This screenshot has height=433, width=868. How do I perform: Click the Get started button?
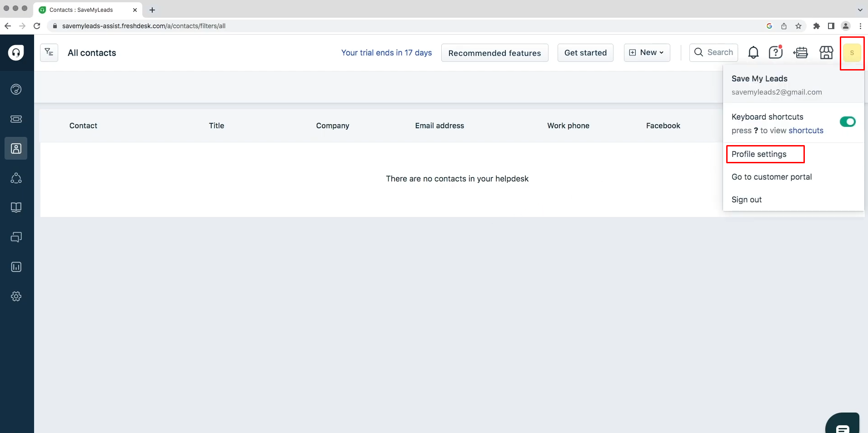click(x=585, y=53)
